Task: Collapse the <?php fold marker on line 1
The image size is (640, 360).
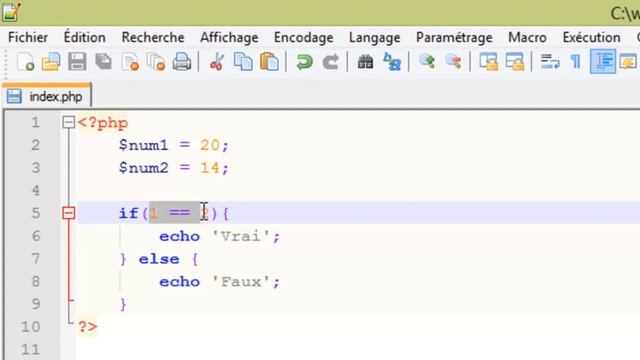Action: coord(69,122)
